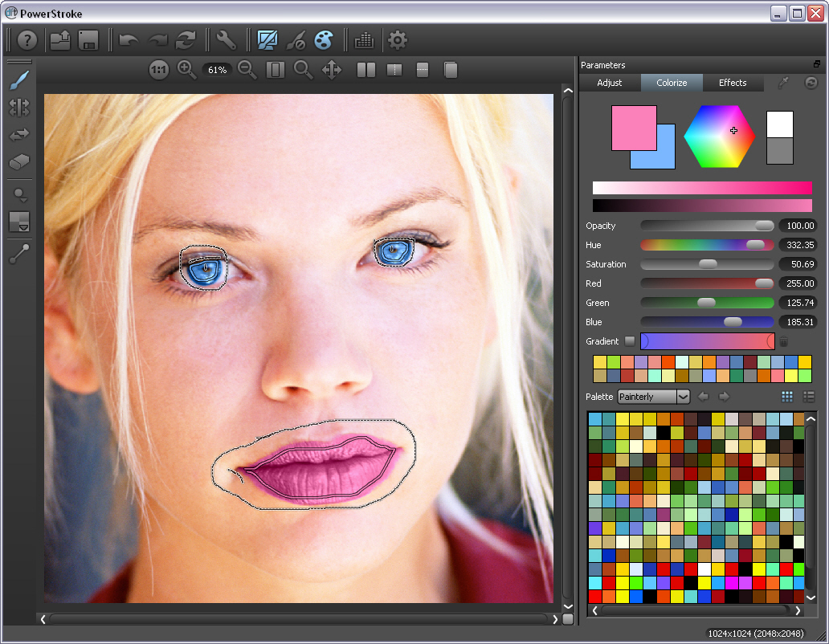829x644 pixels.
Task: Select the brush stroke tool
Action: pos(19,79)
